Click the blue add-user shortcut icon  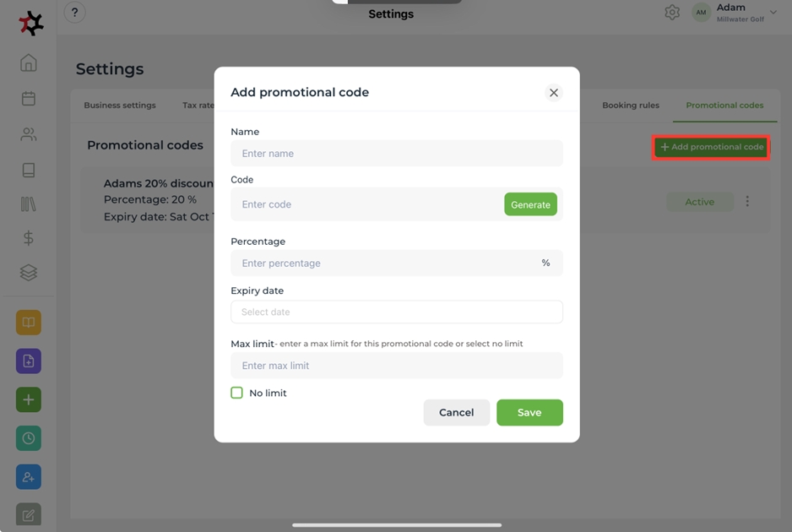pyautogui.click(x=29, y=477)
